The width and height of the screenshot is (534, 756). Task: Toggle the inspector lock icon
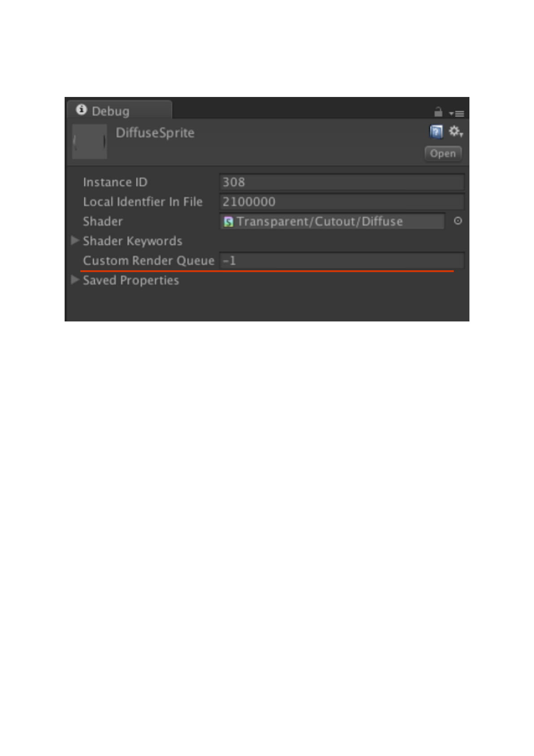[438, 112]
